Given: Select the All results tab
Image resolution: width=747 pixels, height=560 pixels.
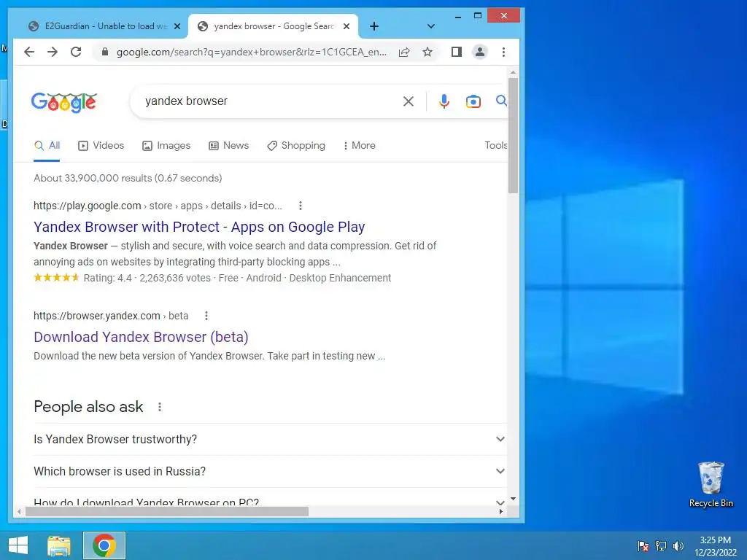Looking at the screenshot, I should tap(47, 146).
